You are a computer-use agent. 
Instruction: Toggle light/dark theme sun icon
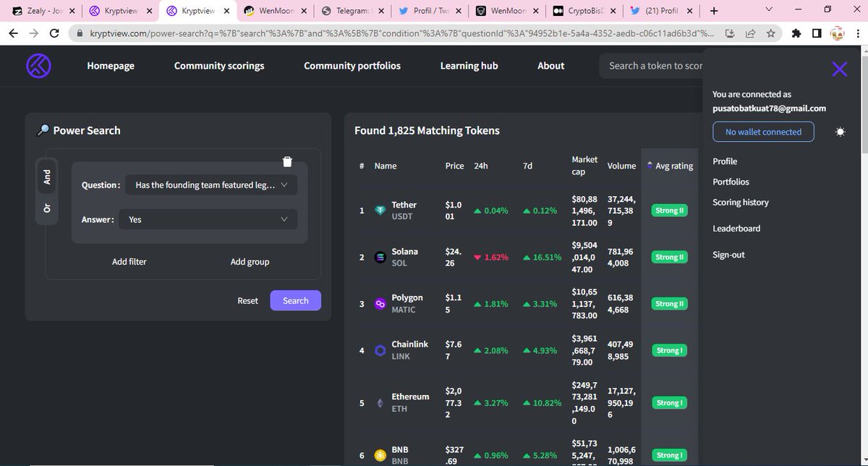click(840, 132)
